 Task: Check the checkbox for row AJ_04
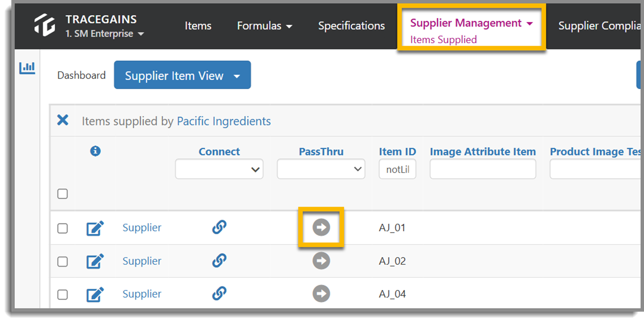pyautogui.click(x=62, y=295)
